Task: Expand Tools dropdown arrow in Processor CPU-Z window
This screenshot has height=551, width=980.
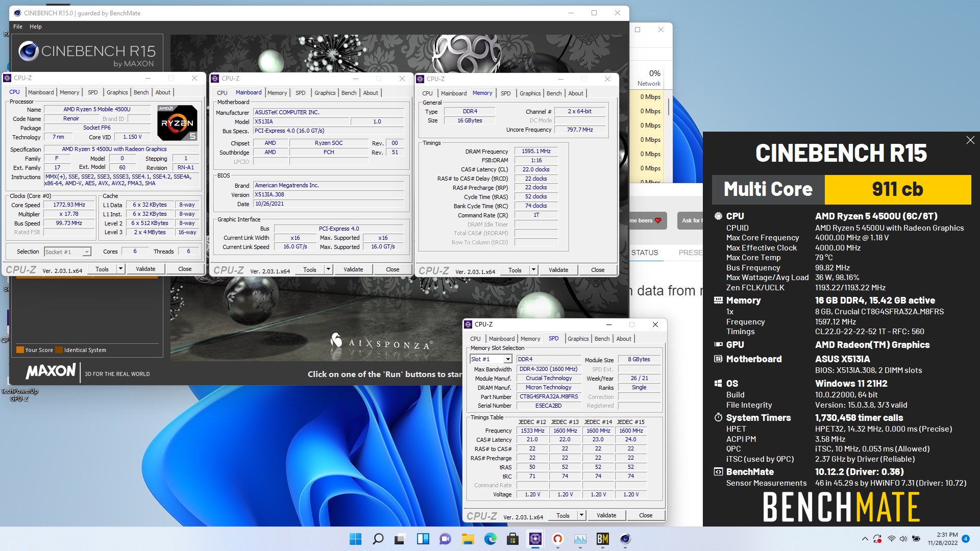Action: pos(121,269)
